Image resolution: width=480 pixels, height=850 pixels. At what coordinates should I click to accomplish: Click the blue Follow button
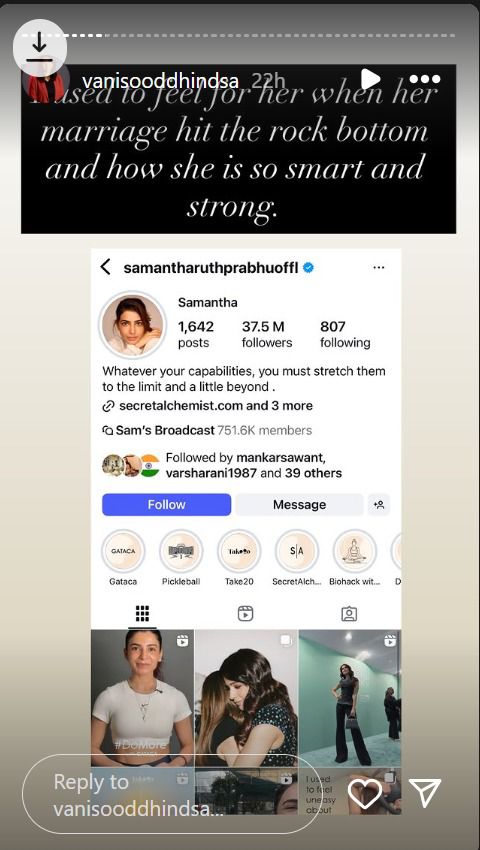(x=167, y=505)
